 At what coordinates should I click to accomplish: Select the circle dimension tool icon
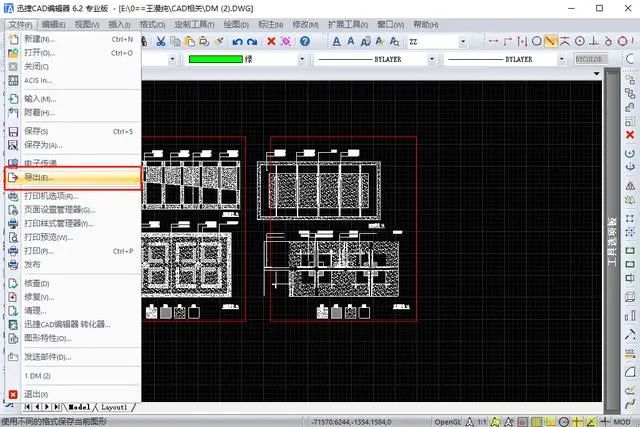tap(537, 41)
